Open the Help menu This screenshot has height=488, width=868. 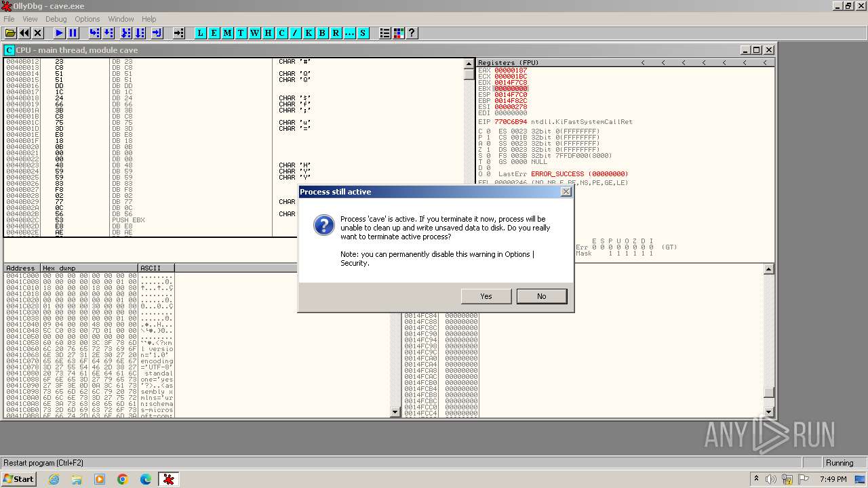149,19
